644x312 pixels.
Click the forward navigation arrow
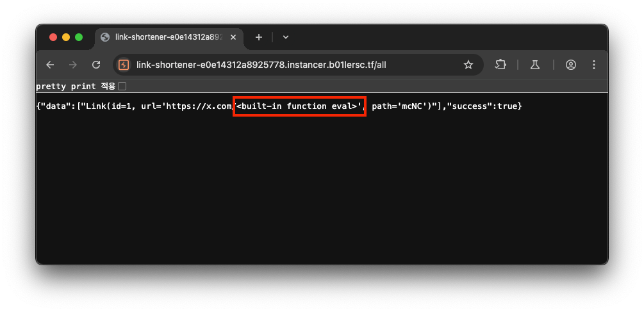click(73, 65)
